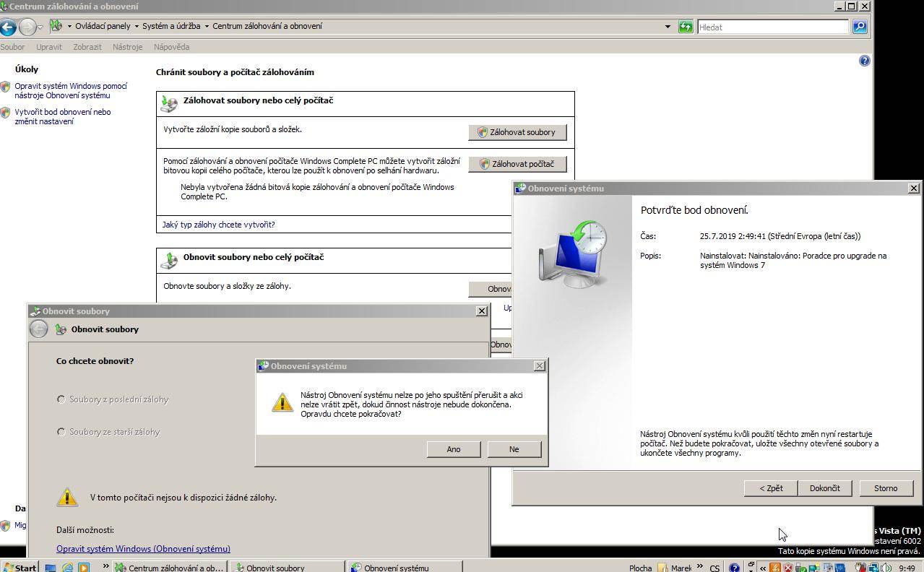The height and width of the screenshot is (572, 924).
Task: Click the Zálohovat soubory section header icon
Action: [x=169, y=103]
